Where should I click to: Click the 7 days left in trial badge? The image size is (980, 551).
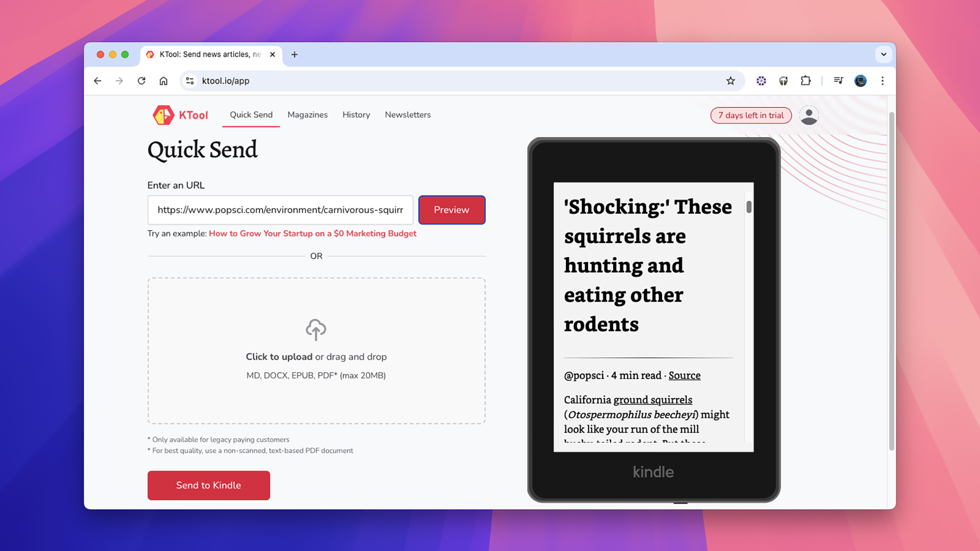[751, 115]
